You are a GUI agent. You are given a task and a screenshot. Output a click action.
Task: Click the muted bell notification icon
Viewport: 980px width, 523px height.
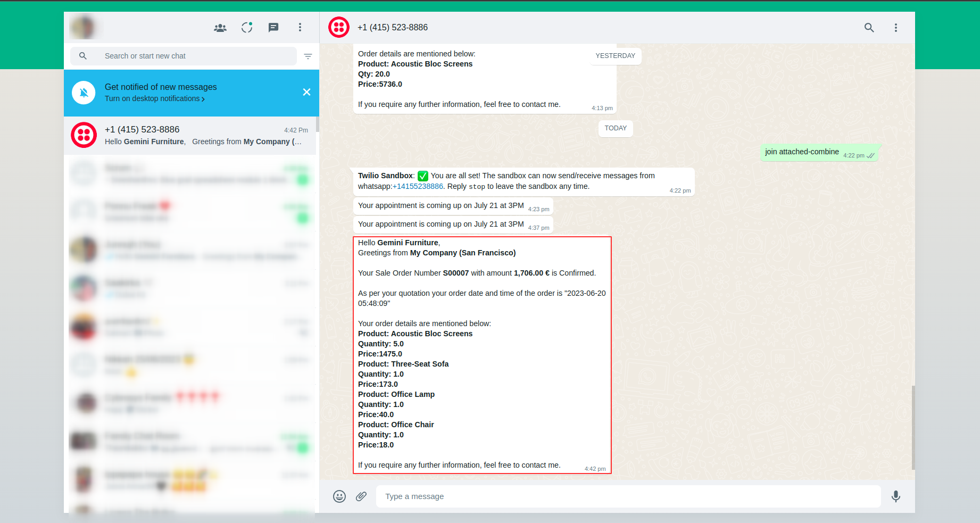click(84, 93)
